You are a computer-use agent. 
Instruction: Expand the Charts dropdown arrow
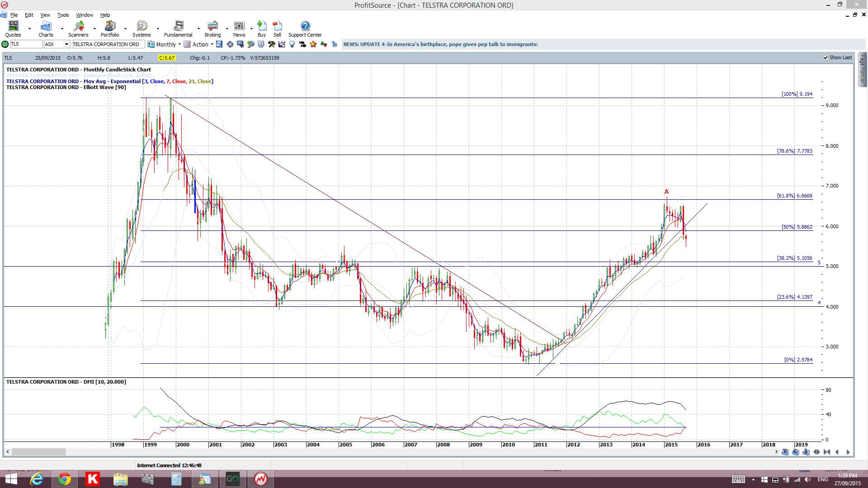pos(62,28)
